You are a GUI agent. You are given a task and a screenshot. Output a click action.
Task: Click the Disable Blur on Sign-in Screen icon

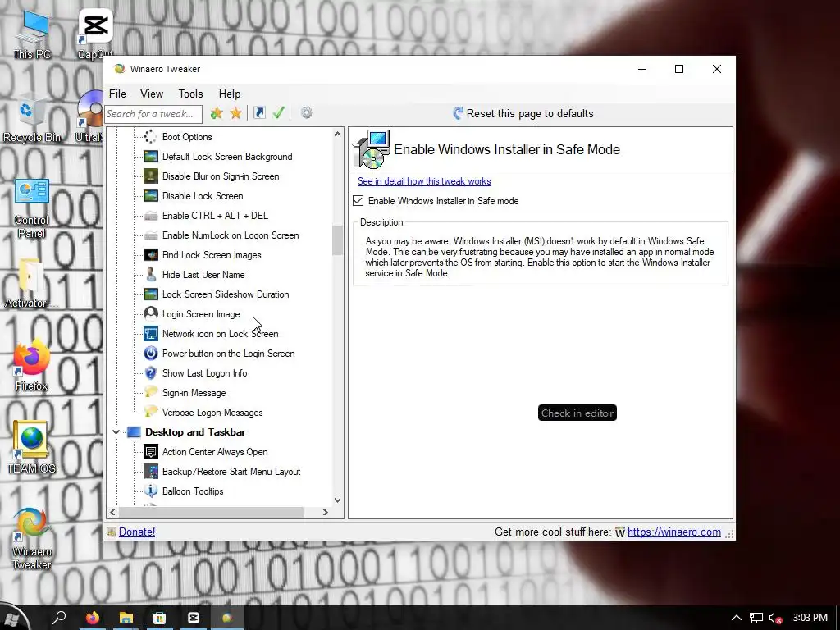151,176
